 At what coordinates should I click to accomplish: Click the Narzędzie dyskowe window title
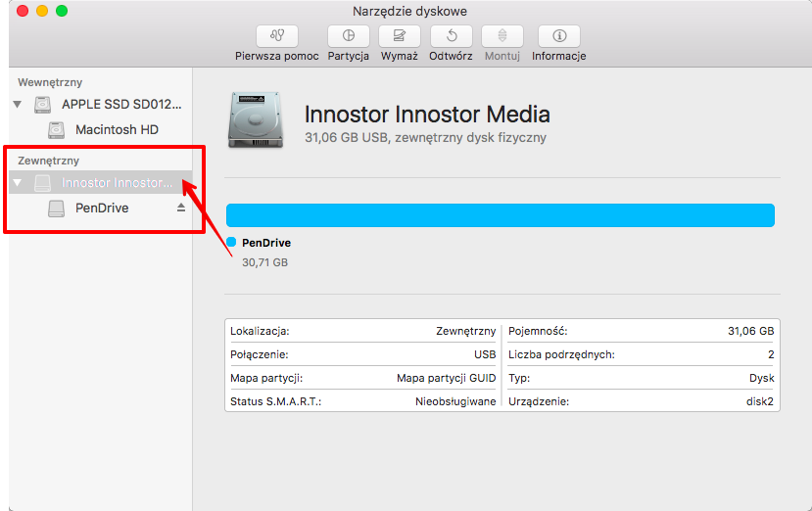tap(409, 11)
